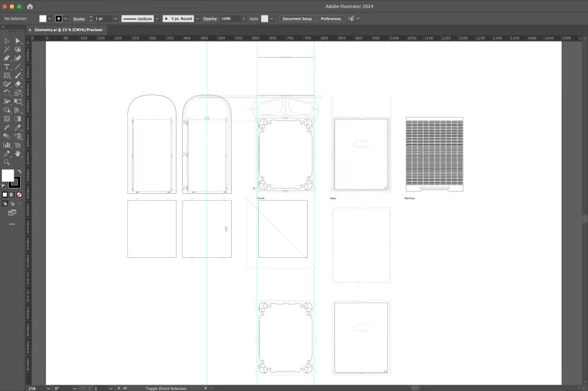Click the Fill color box in toolbar
Viewport: 588px width, 391px height.
[7, 175]
